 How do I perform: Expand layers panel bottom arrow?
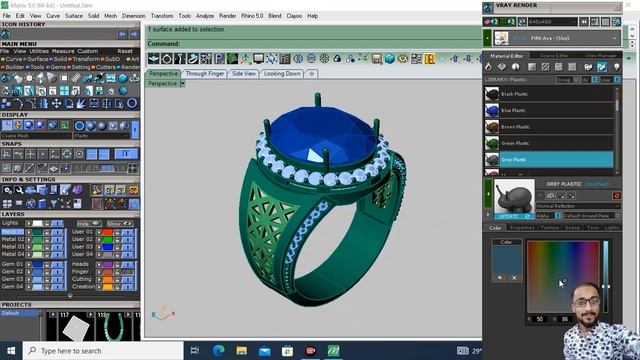point(70,296)
